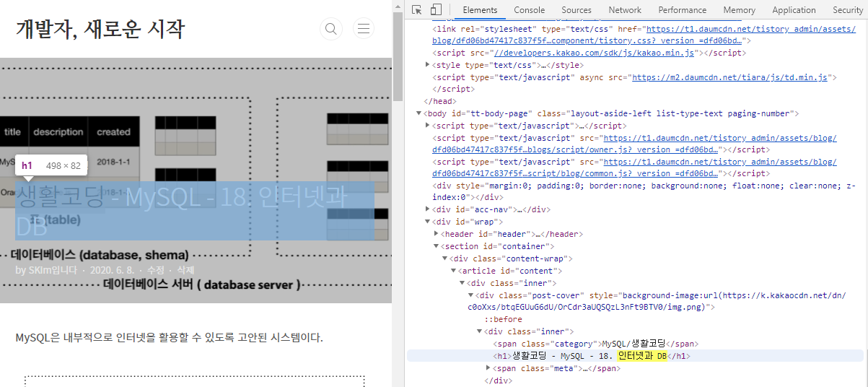The height and width of the screenshot is (387, 868).
Task: Open the Security tab
Action: pos(847,10)
